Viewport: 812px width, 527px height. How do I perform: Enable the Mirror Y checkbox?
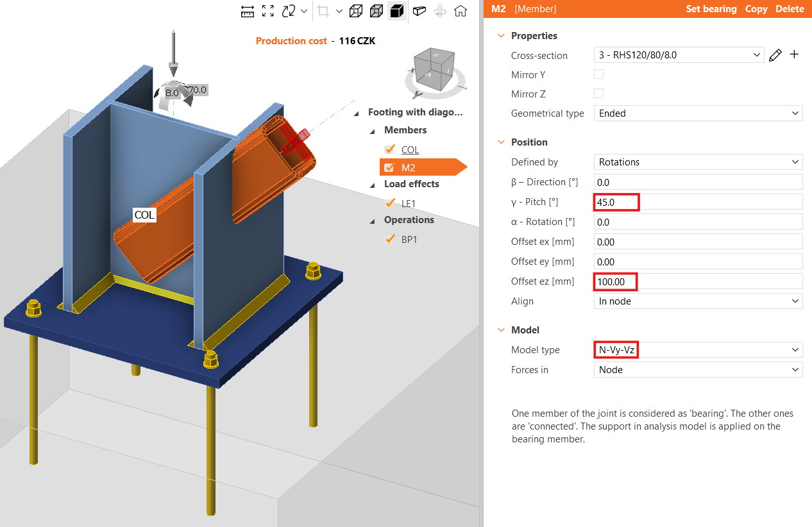[x=598, y=74]
